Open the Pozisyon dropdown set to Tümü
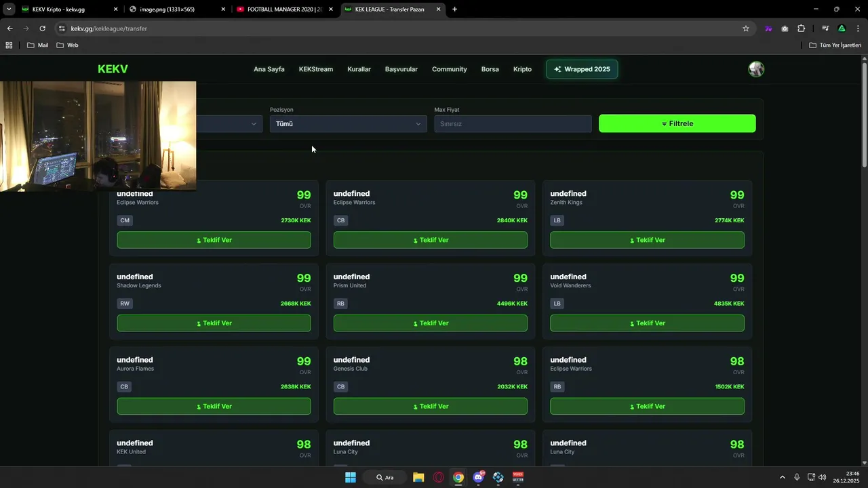This screenshot has height=488, width=868. pos(349,124)
